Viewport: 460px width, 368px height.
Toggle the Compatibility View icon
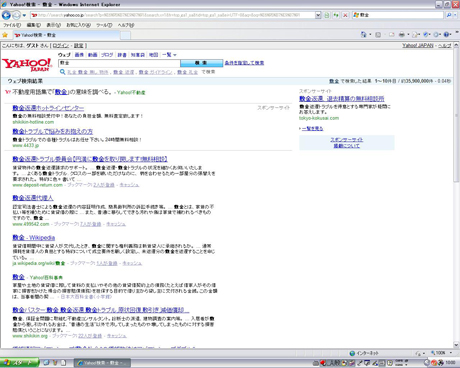[x=327, y=15]
